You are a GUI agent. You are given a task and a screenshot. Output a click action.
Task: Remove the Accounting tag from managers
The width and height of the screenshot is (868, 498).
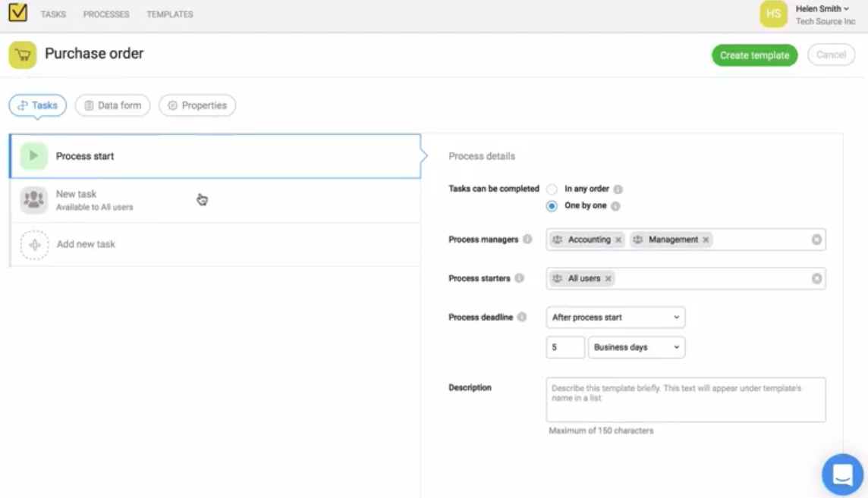(x=618, y=240)
